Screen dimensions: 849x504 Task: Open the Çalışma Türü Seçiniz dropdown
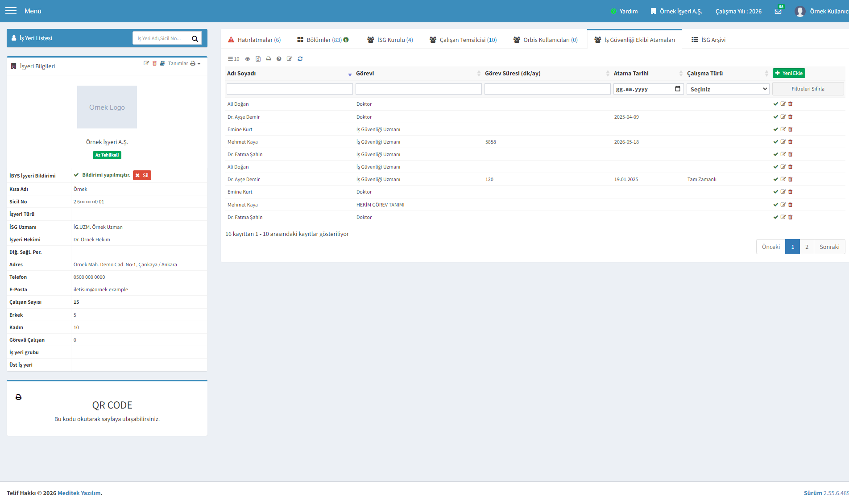coord(728,89)
